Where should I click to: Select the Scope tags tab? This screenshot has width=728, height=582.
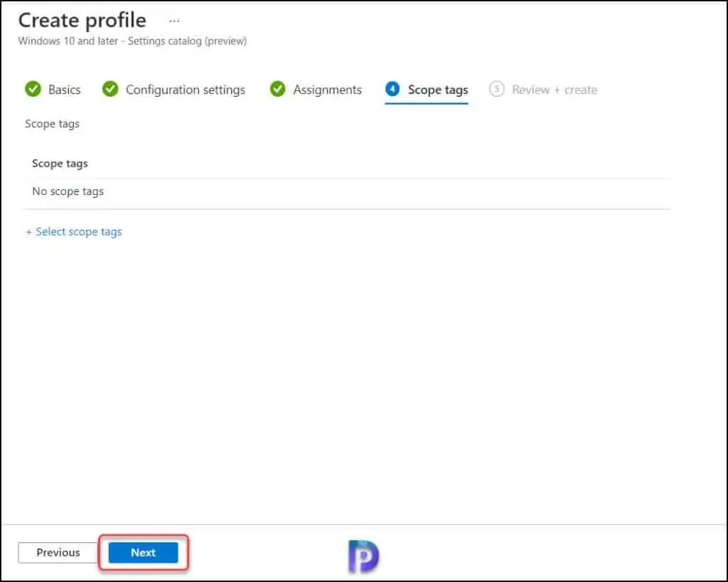click(x=437, y=89)
